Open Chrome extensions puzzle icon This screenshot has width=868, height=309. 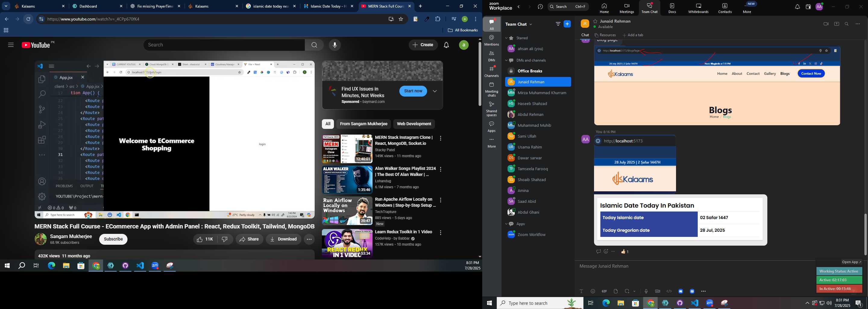click(x=438, y=19)
